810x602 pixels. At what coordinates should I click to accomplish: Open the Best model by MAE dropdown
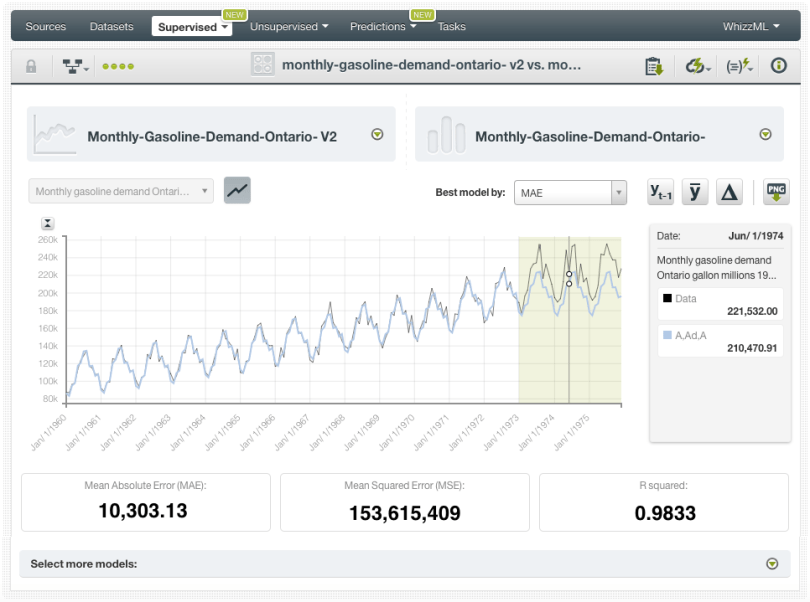click(570, 192)
